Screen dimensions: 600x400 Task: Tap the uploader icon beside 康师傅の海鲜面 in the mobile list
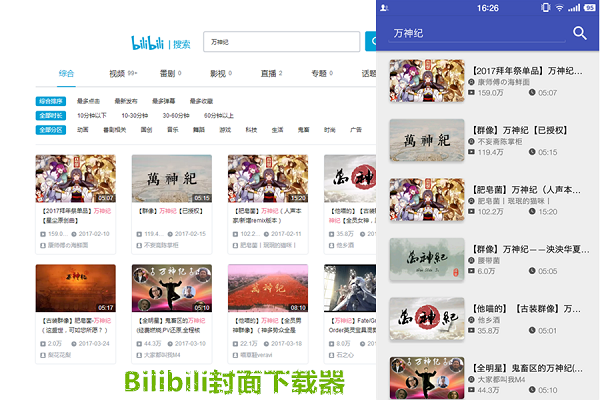tap(471, 82)
